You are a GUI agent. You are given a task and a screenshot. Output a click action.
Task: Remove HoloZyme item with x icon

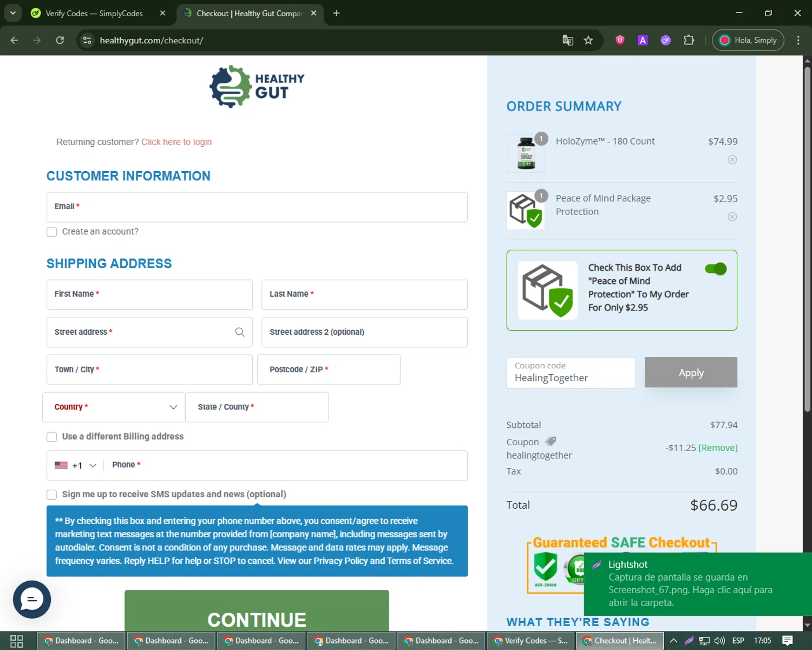click(732, 159)
